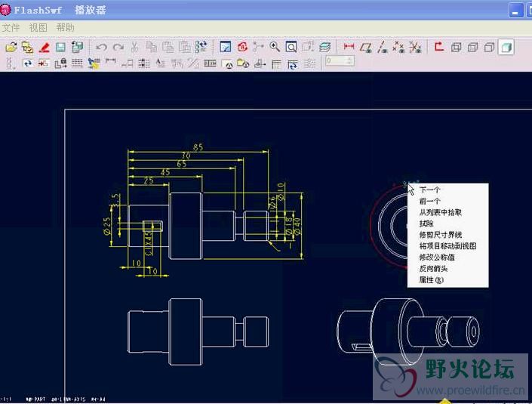Open 属性(R) from the context menu
This screenshot has width=532, height=404.
tap(431, 279)
